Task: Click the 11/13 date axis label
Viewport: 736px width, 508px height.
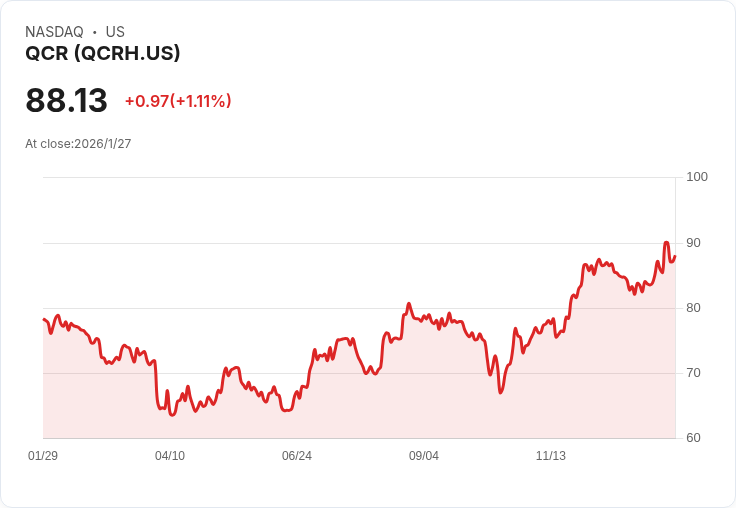Action: coord(551,456)
